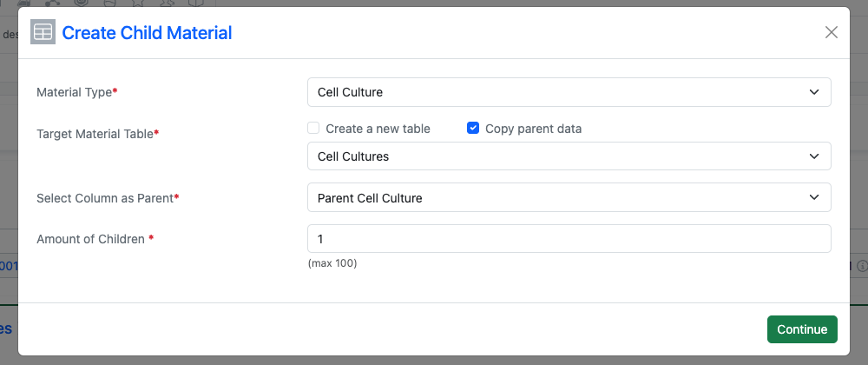Focus the Amount of Children input field
868x365 pixels.
tap(569, 239)
